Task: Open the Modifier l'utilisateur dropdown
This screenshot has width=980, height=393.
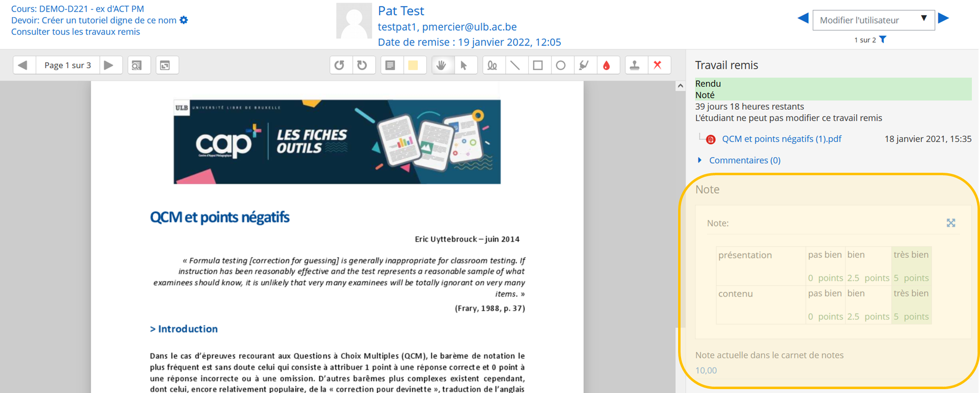Action: pyautogui.click(x=873, y=20)
